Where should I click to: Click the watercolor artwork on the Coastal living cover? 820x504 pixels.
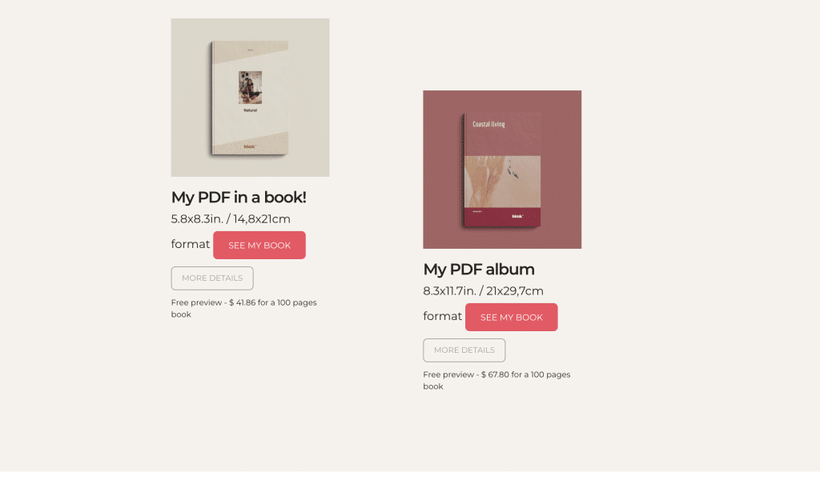[x=503, y=182]
